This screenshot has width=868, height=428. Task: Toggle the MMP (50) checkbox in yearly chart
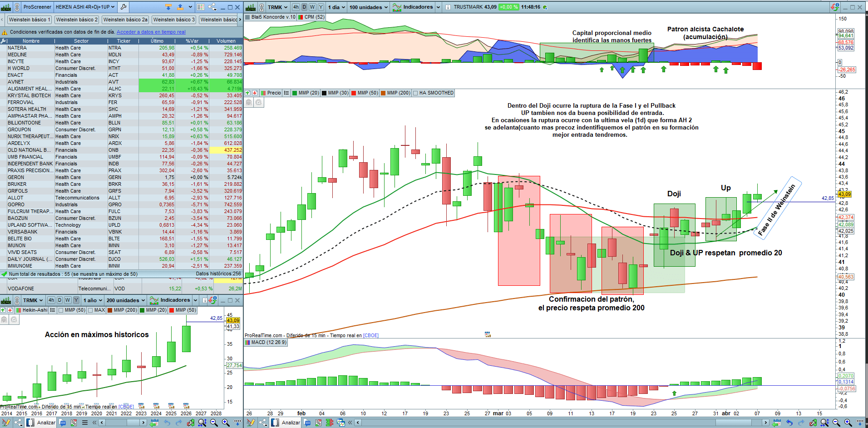click(x=61, y=310)
